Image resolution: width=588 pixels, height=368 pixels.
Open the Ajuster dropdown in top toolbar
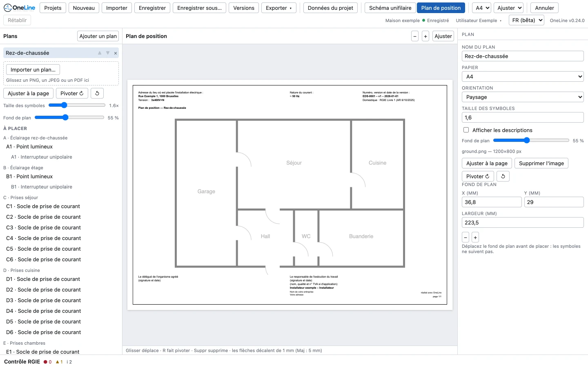[x=509, y=8]
